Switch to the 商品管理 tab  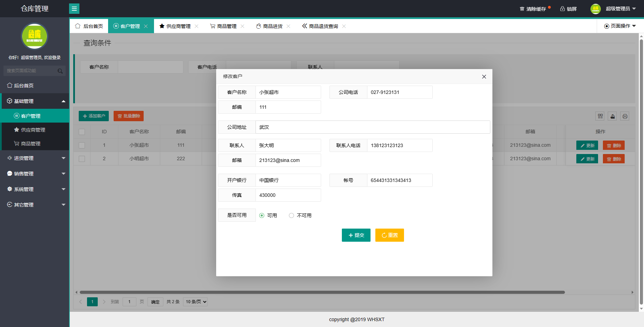(x=226, y=26)
